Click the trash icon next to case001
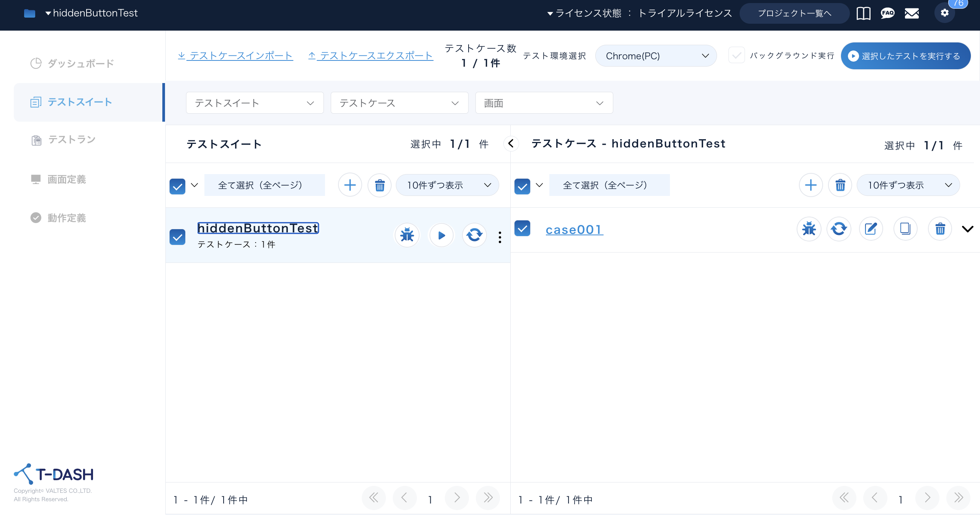The image size is (980, 515). tap(940, 228)
